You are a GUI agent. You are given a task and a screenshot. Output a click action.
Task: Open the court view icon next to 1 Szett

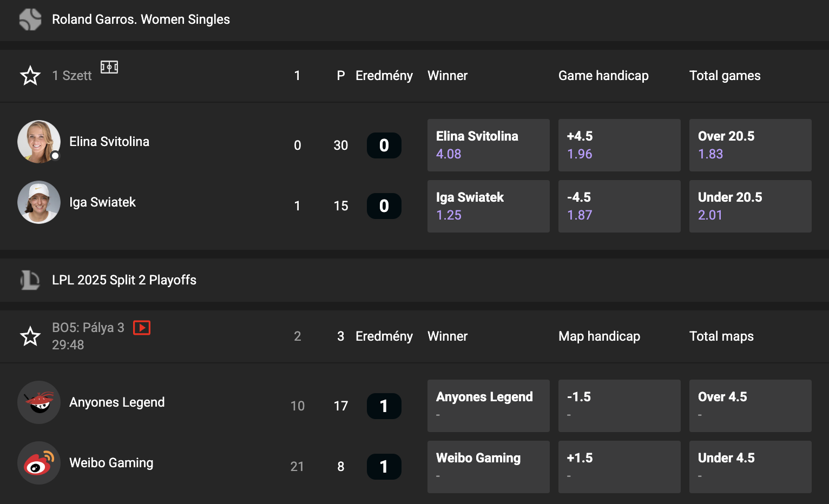[x=109, y=67]
